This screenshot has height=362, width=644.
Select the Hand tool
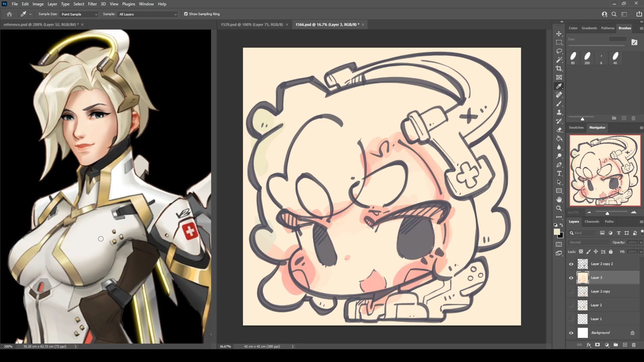(x=559, y=199)
